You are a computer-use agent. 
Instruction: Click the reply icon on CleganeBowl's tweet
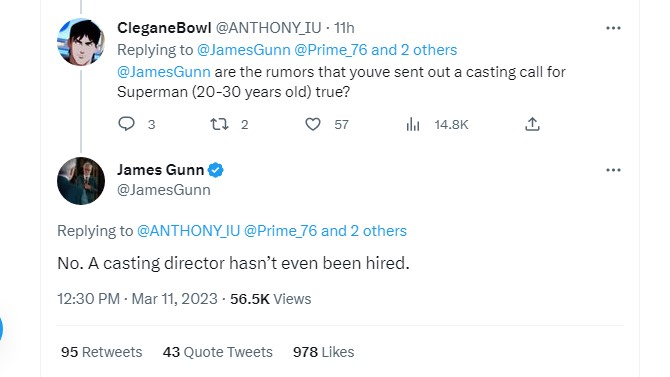click(126, 124)
